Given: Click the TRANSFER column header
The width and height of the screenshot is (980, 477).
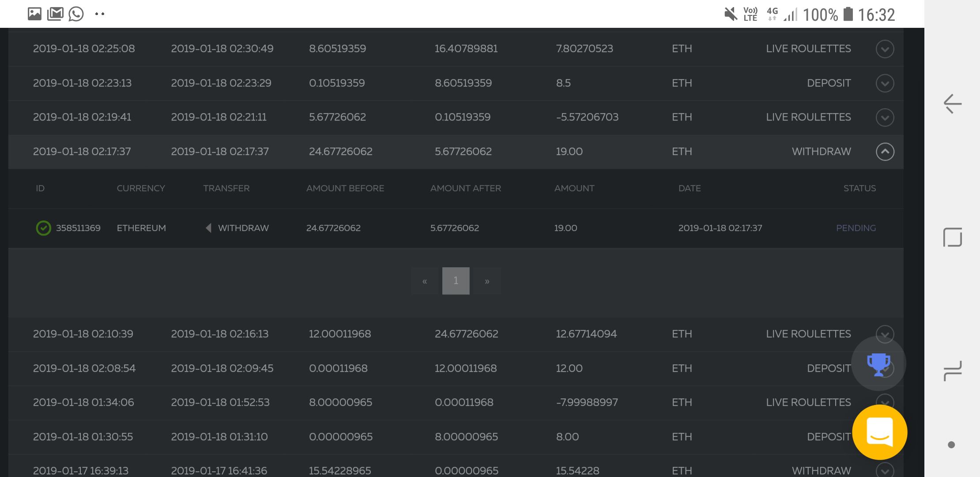Looking at the screenshot, I should click(226, 188).
